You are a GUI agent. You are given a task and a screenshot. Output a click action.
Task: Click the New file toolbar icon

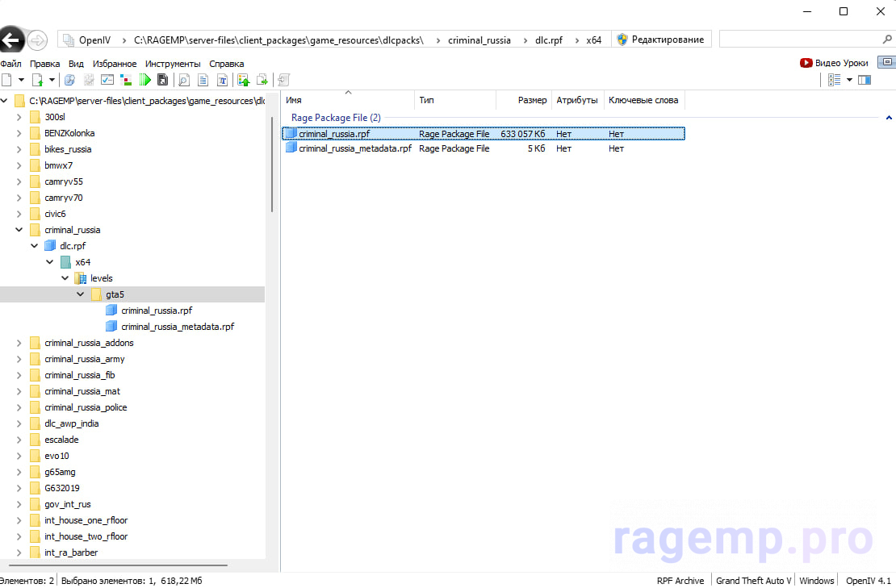(6, 80)
